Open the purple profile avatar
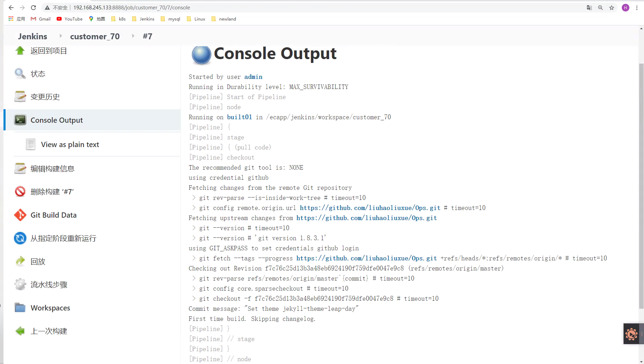This screenshot has width=644, height=364. pos(625,8)
